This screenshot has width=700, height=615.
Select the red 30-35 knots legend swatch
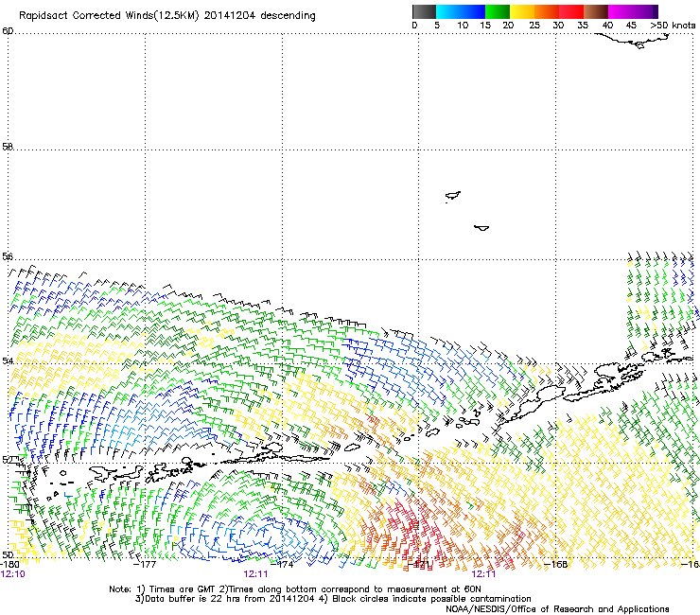(x=571, y=11)
